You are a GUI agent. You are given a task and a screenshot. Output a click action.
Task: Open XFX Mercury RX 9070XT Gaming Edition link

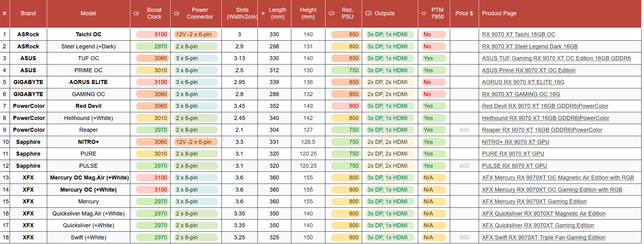pyautogui.click(x=534, y=202)
